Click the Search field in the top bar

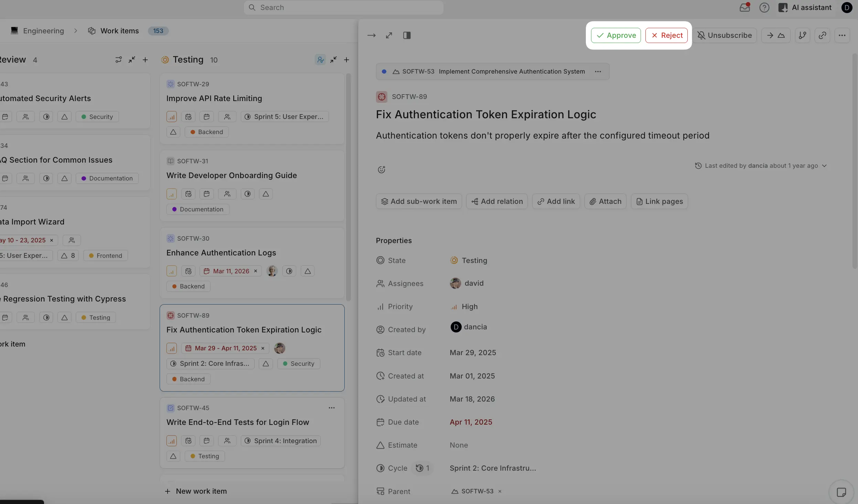coord(343,7)
